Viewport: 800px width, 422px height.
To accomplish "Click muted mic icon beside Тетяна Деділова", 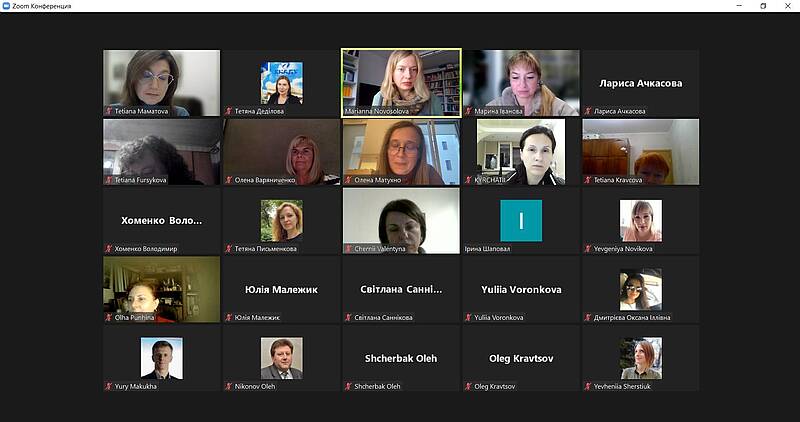I will pyautogui.click(x=229, y=111).
